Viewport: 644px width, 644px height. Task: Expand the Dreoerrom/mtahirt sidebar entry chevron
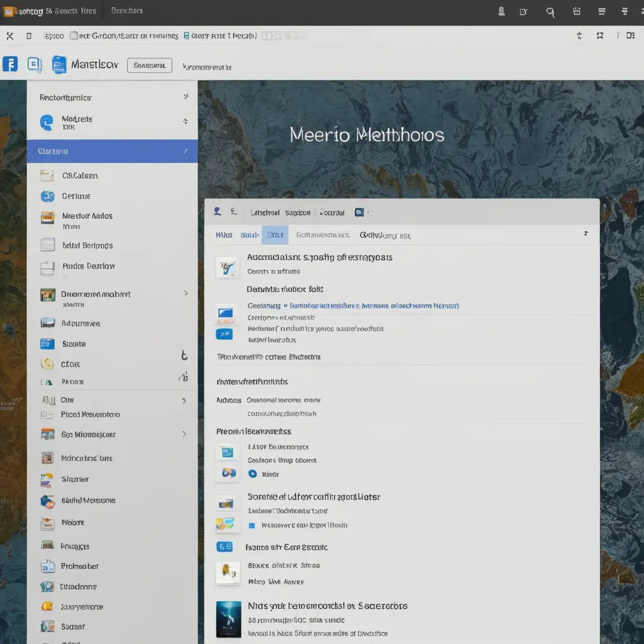click(x=186, y=293)
